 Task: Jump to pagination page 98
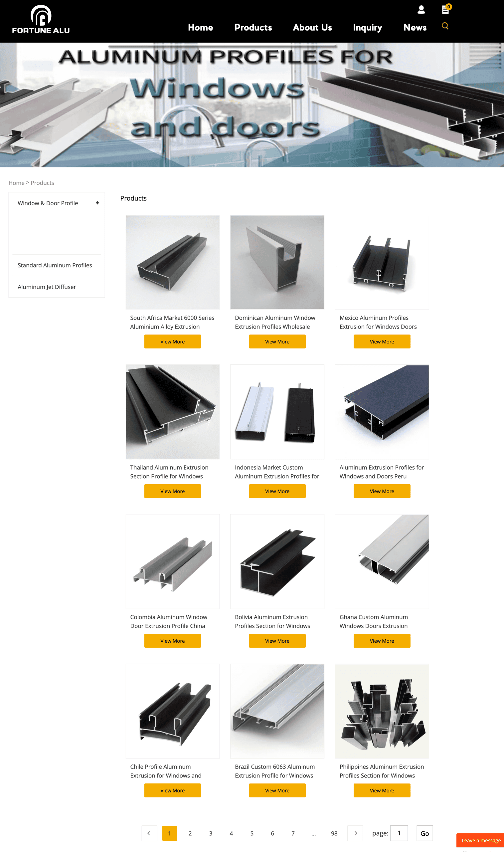click(334, 833)
